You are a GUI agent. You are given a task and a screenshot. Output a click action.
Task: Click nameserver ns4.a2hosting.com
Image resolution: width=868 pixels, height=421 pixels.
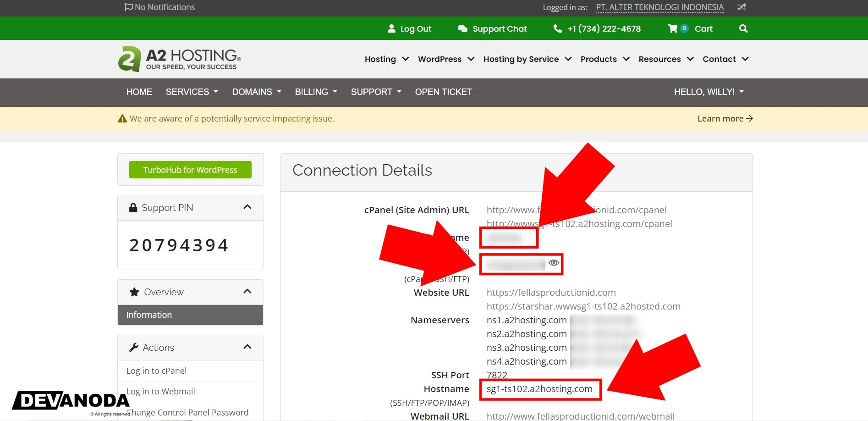pos(527,361)
